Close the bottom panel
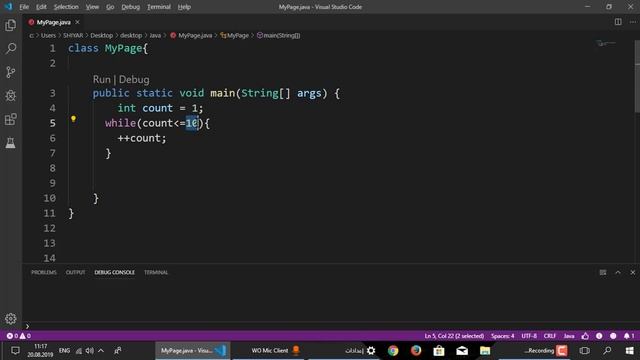This screenshot has height=360, width=640. click(x=633, y=272)
